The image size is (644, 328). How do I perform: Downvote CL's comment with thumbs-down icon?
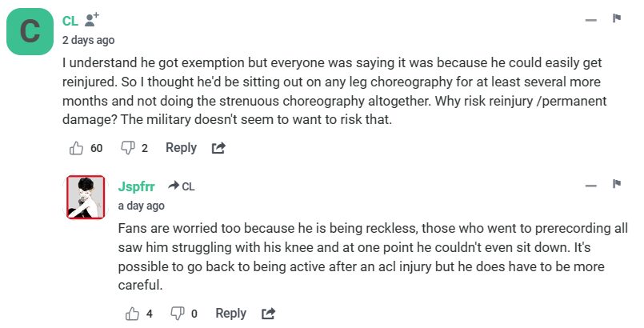point(127,148)
